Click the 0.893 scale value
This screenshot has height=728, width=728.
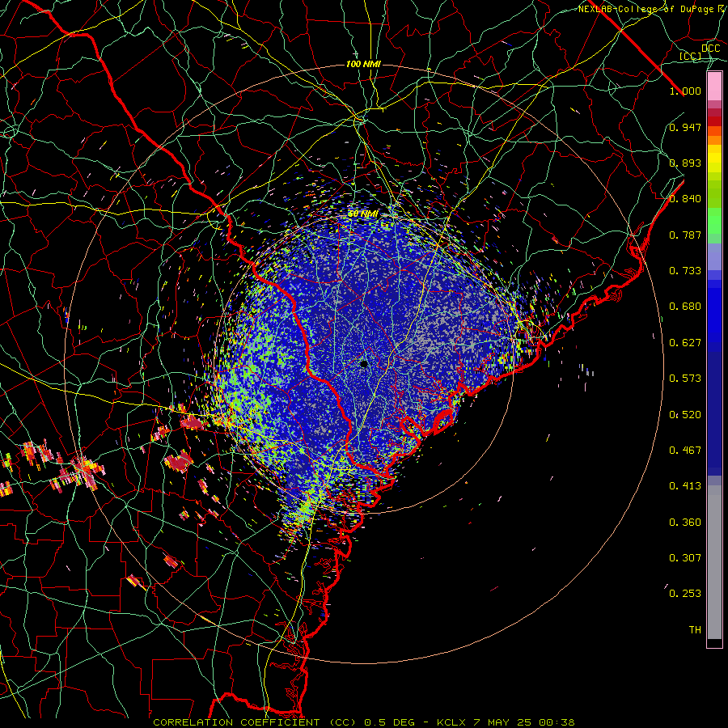pos(685,163)
